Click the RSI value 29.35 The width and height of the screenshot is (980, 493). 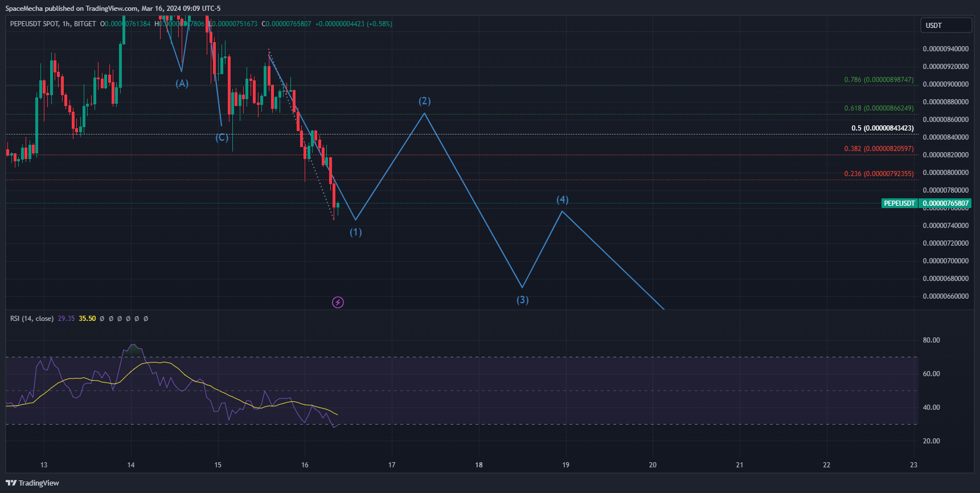tap(66, 319)
